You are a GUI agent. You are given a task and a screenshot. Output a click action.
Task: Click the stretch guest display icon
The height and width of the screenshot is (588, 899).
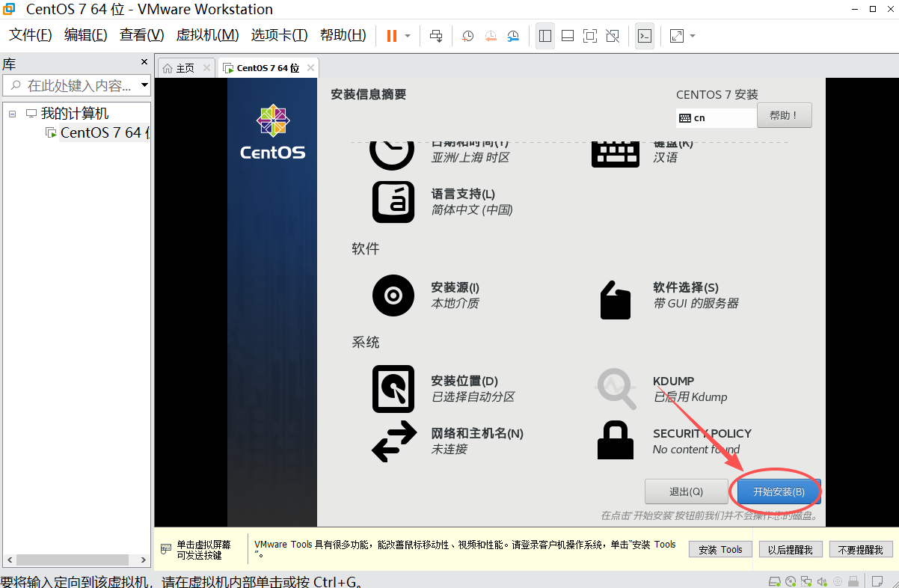(677, 36)
